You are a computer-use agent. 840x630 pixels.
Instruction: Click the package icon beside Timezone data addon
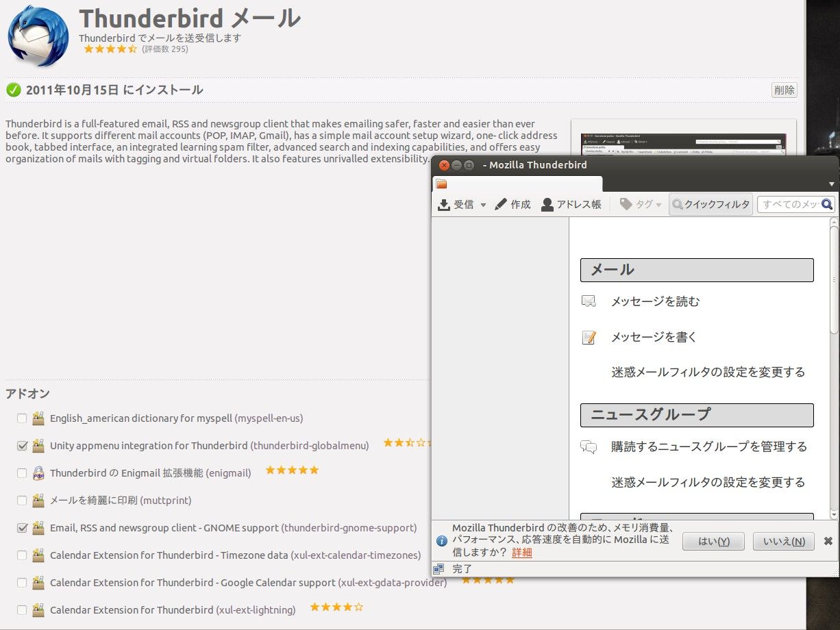(x=38, y=555)
